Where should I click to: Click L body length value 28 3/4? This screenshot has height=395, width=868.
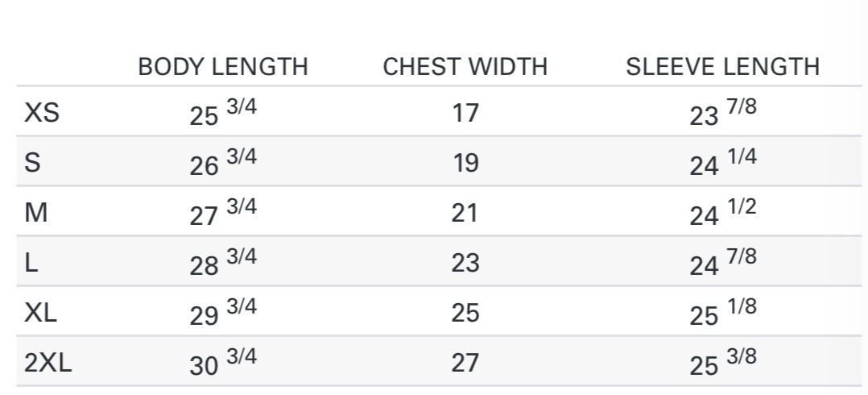(223, 264)
